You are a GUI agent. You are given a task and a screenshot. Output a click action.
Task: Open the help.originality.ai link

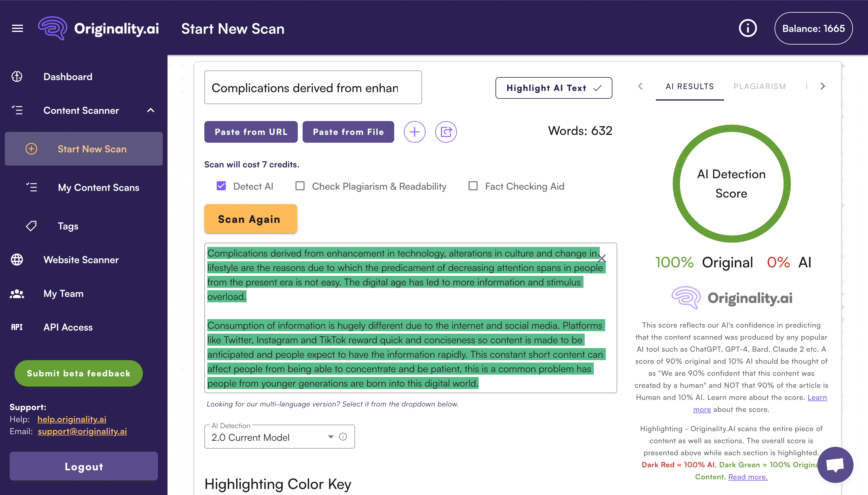point(72,419)
